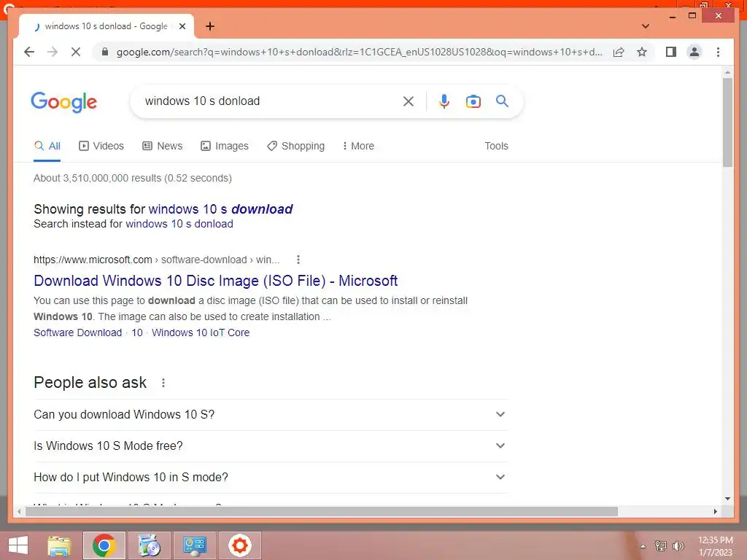
Task: Open People also ask options menu
Action: coord(163,383)
